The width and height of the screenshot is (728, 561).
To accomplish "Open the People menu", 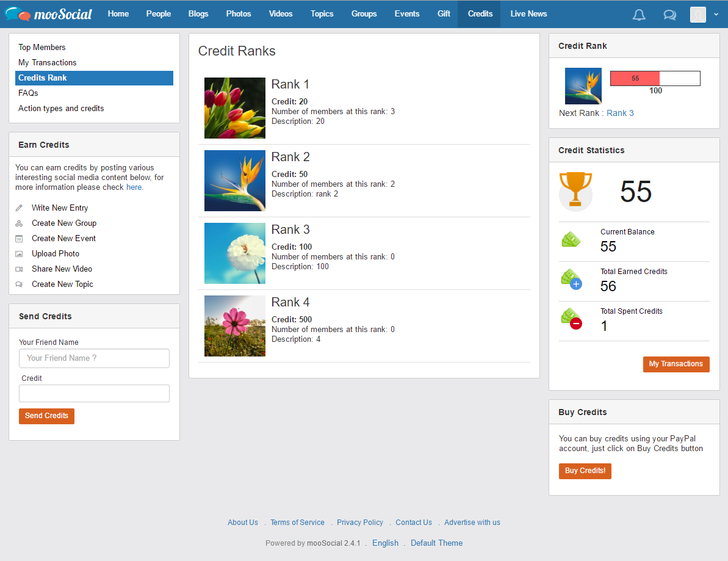I will point(158,14).
